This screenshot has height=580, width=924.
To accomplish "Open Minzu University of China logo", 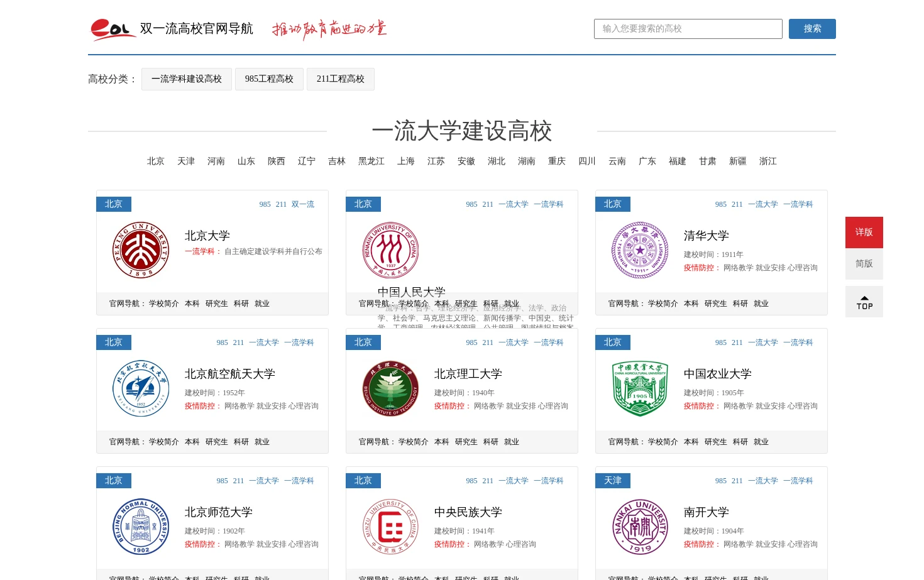I will [390, 527].
